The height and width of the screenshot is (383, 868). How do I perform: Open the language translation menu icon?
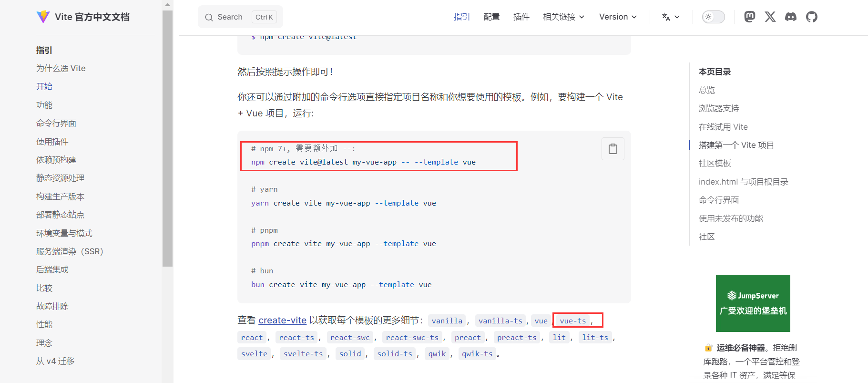[671, 17]
